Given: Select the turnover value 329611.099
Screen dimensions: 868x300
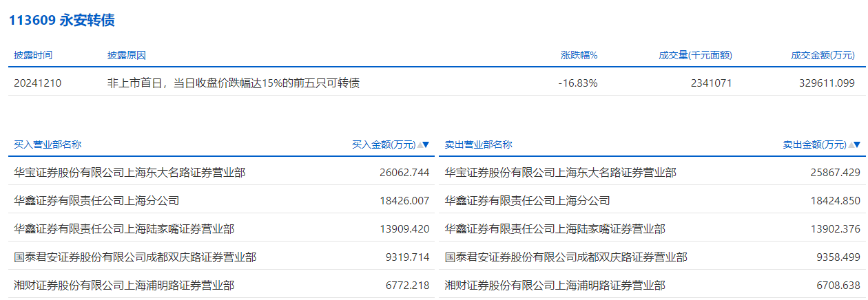Looking at the screenshot, I should (829, 83).
